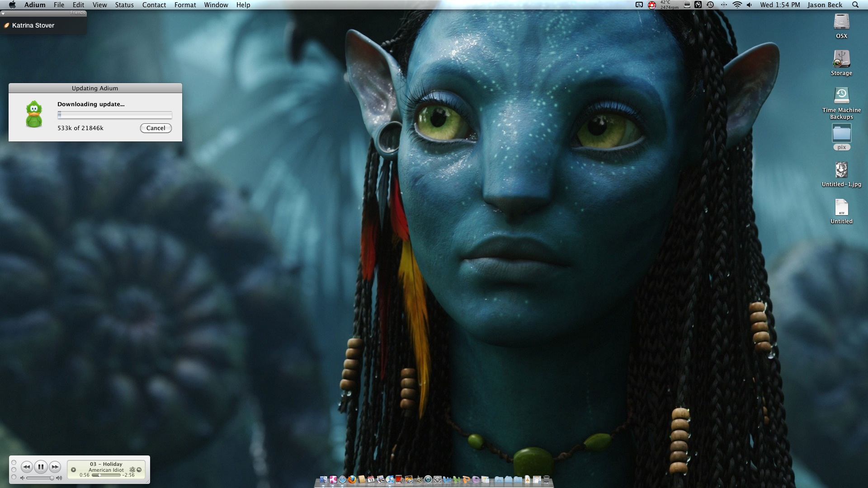Toggle the snowflake icon next to the song title

click(132, 469)
